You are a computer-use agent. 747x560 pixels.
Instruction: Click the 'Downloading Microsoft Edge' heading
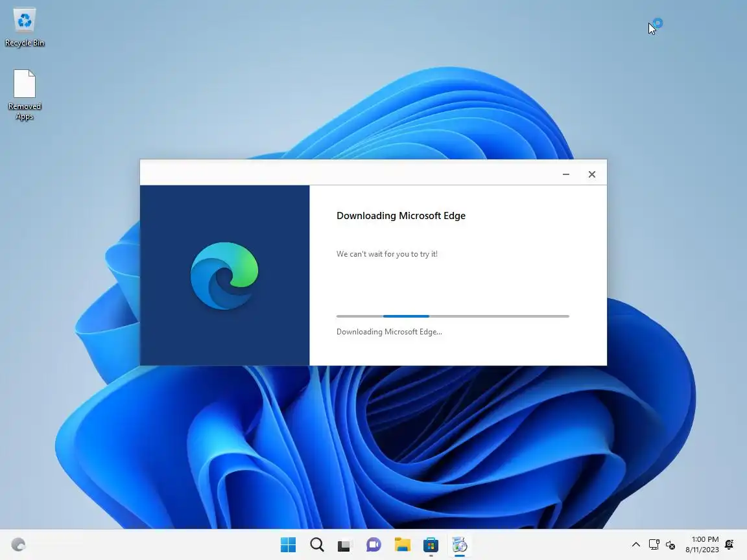(x=401, y=216)
